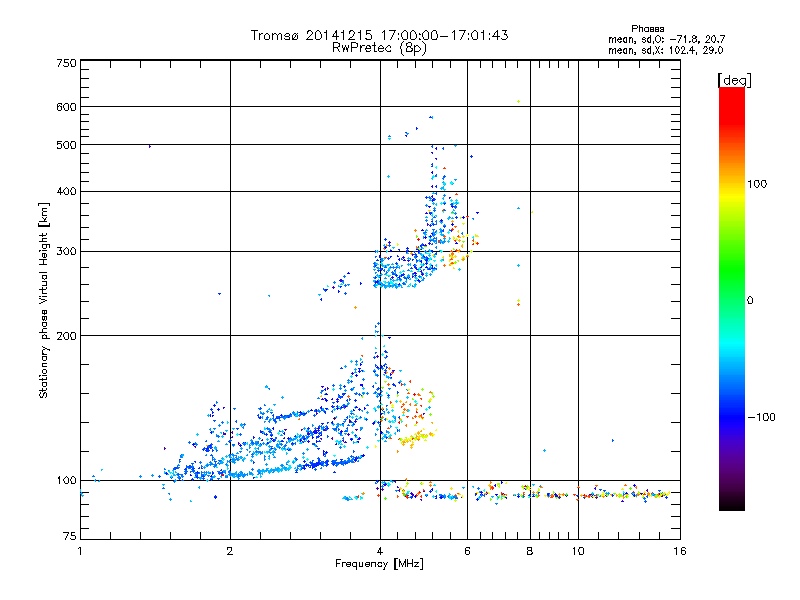The width and height of the screenshot is (800, 600).
Task: Click the y-axis tick label '200'
Action: coord(66,336)
